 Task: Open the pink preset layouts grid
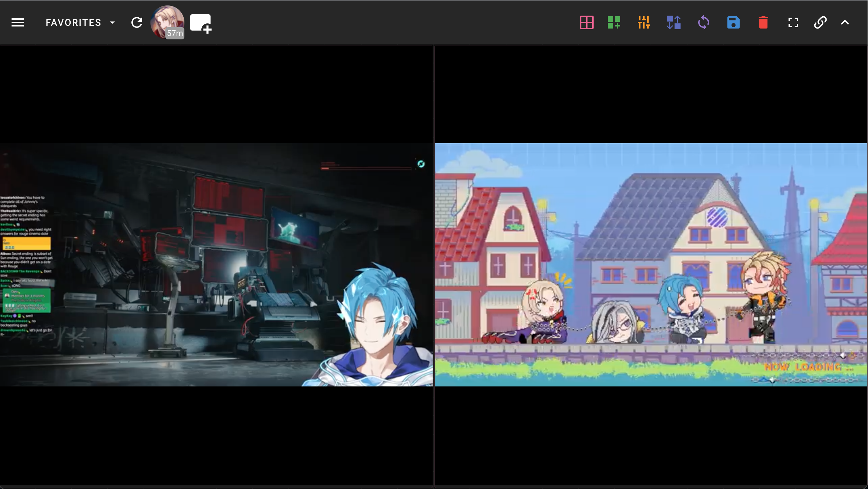tap(586, 23)
